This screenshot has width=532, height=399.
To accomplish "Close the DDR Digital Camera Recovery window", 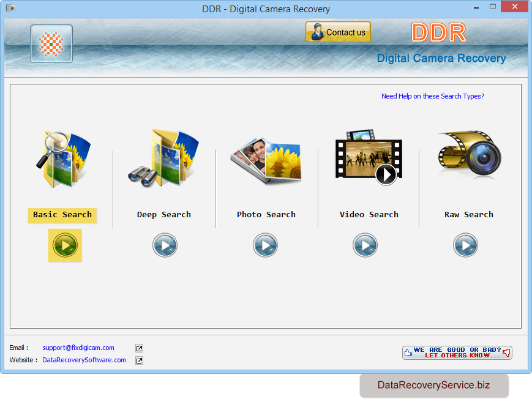I will (x=515, y=7).
